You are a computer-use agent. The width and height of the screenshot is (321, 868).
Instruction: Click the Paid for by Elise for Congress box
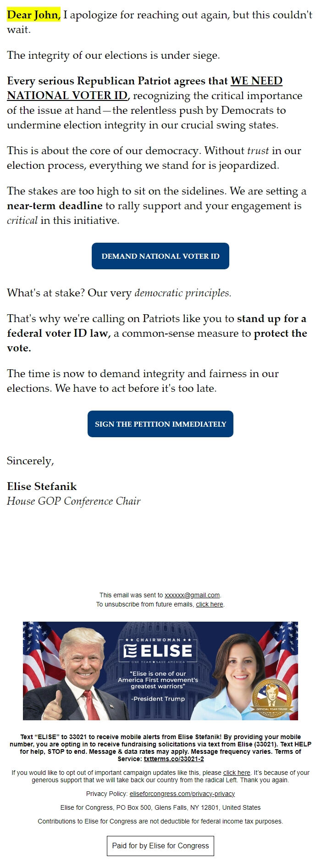(160, 846)
